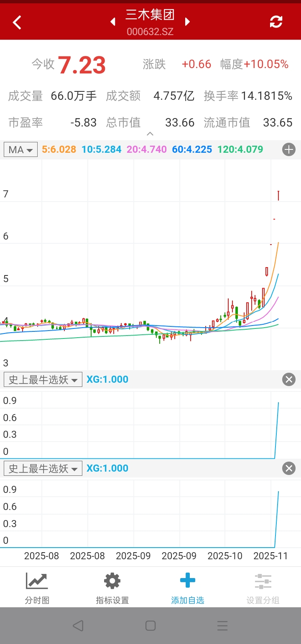Close the first 史上最牛选妖 indicator panel

(x=289, y=379)
